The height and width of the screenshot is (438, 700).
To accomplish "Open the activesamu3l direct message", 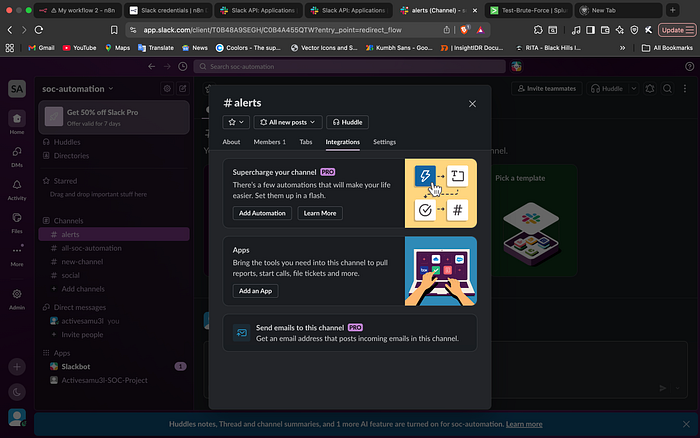I will (x=114, y=321).
